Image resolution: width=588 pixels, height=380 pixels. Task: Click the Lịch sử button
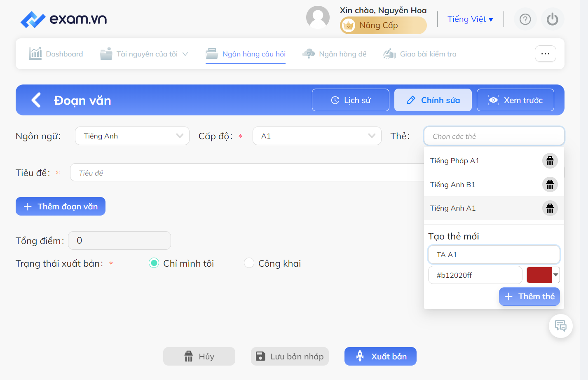click(x=350, y=100)
